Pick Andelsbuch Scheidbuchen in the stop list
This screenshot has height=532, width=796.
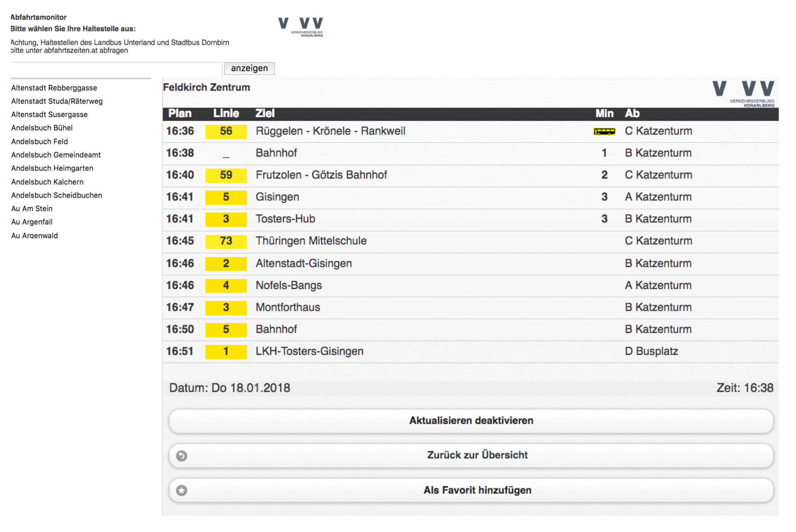click(56, 195)
